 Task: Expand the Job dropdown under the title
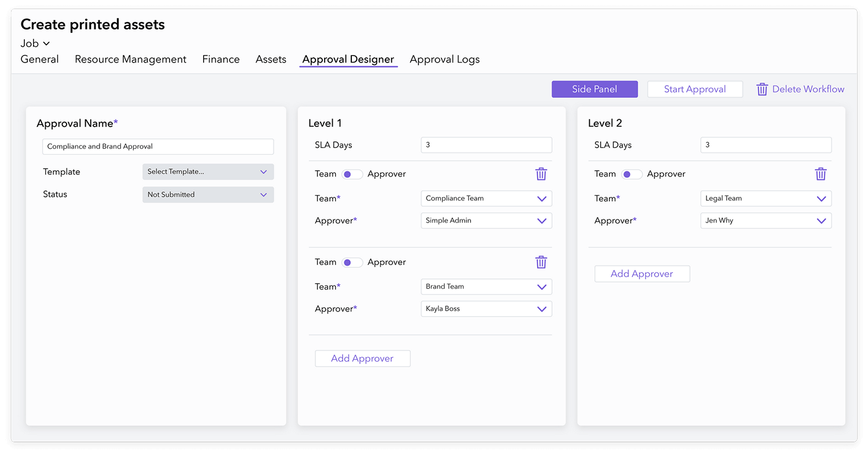pos(35,43)
